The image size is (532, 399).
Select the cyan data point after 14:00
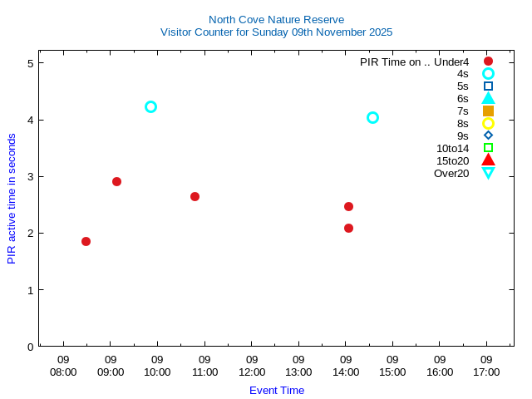coord(372,117)
